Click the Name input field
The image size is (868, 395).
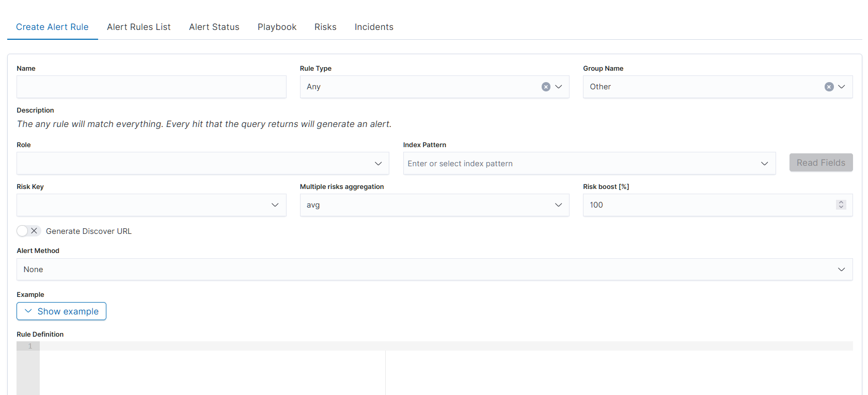coord(151,87)
